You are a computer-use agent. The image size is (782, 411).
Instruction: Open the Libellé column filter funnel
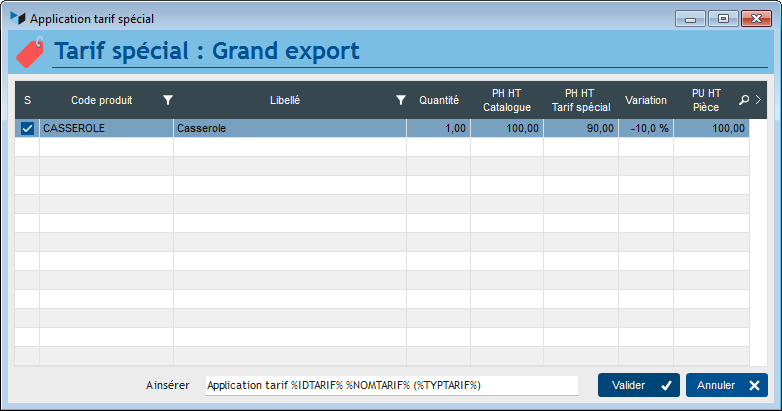click(400, 100)
